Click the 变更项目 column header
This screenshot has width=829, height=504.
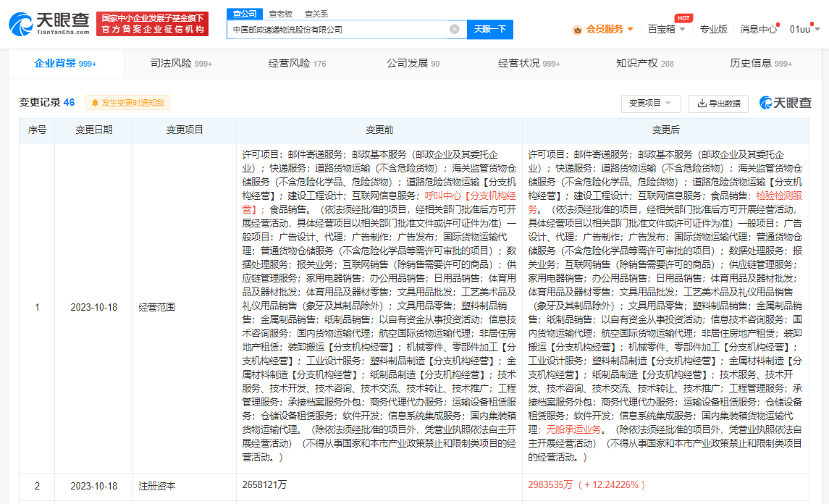tap(185, 130)
